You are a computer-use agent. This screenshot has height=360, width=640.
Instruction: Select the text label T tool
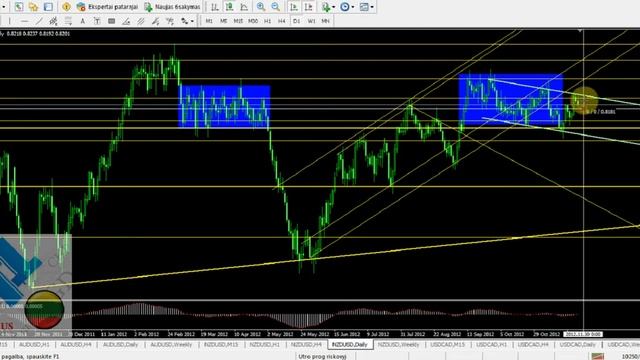[x=97, y=21]
